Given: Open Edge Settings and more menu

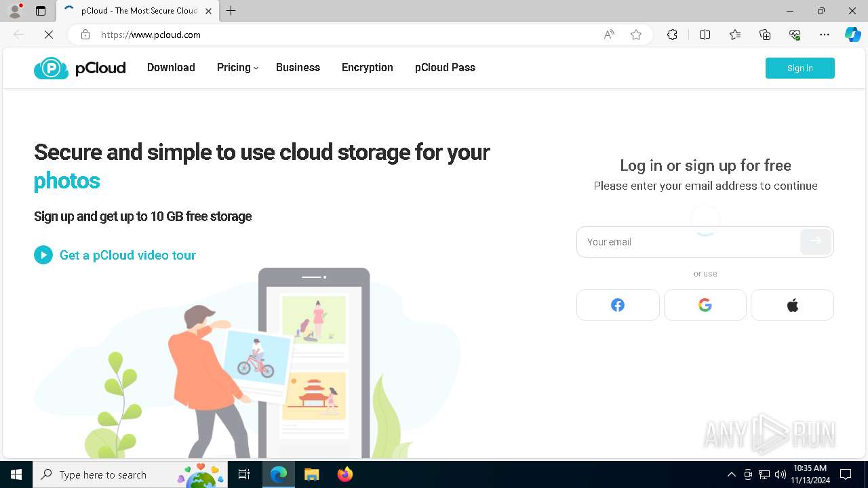Looking at the screenshot, I should [x=825, y=35].
